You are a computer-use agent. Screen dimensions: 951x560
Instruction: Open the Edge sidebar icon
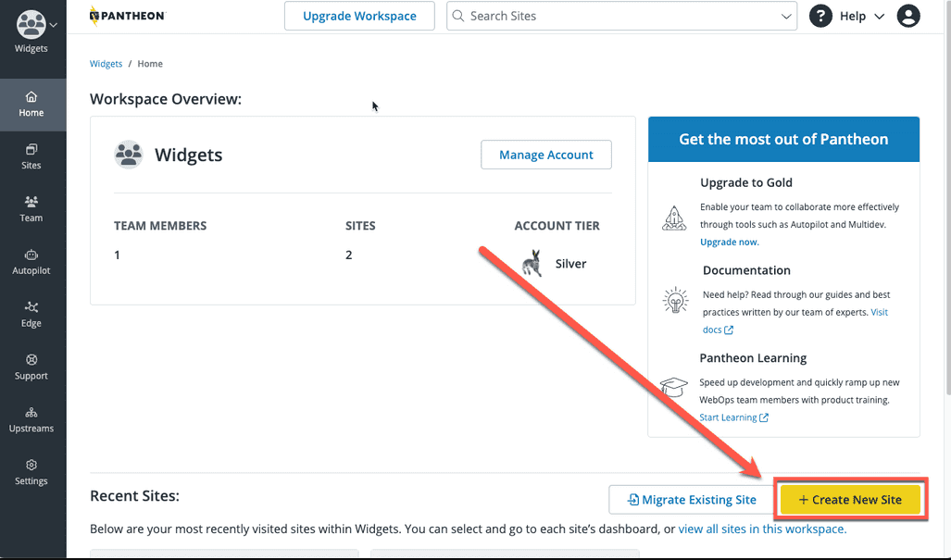point(31,307)
